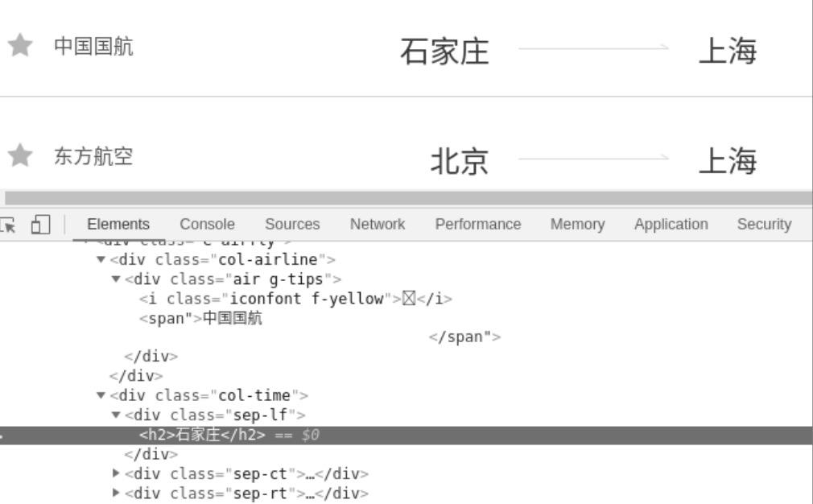Select the Memory tab

(x=577, y=225)
